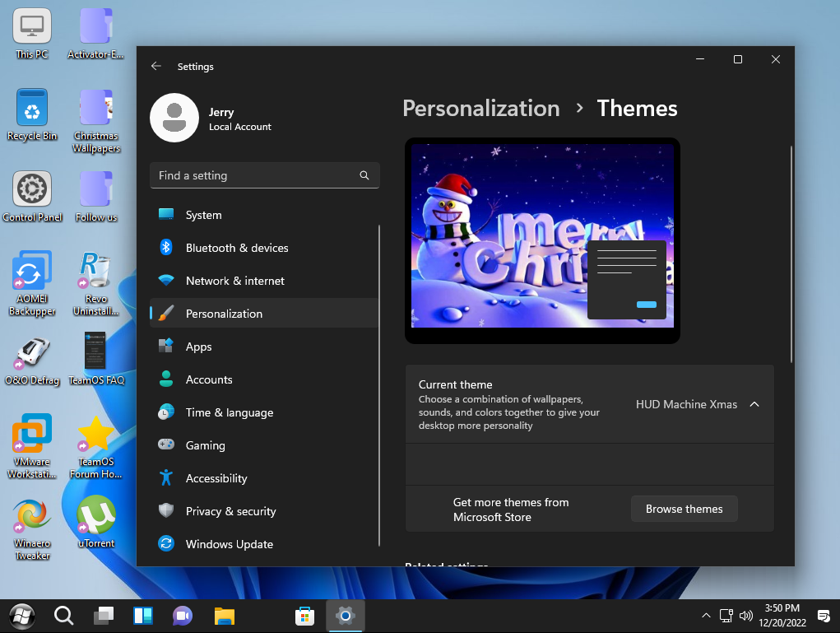Select System in the sidebar

[x=203, y=215]
